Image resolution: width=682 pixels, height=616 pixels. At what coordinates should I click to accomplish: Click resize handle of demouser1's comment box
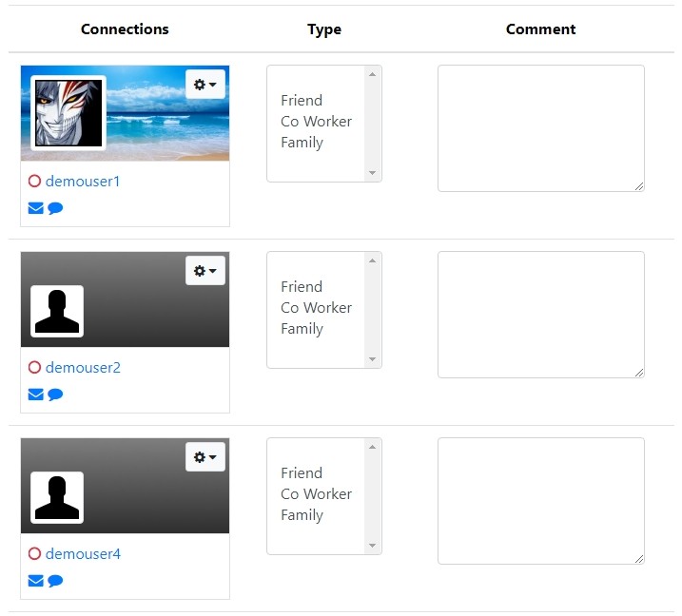(x=639, y=186)
